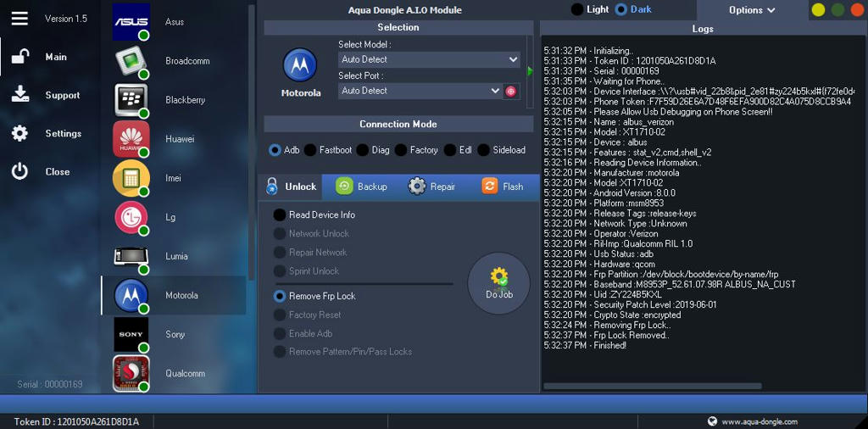Click the 'Version 1.5' label
Image resolution: width=868 pixels, height=429 pixels.
pyautogui.click(x=66, y=19)
